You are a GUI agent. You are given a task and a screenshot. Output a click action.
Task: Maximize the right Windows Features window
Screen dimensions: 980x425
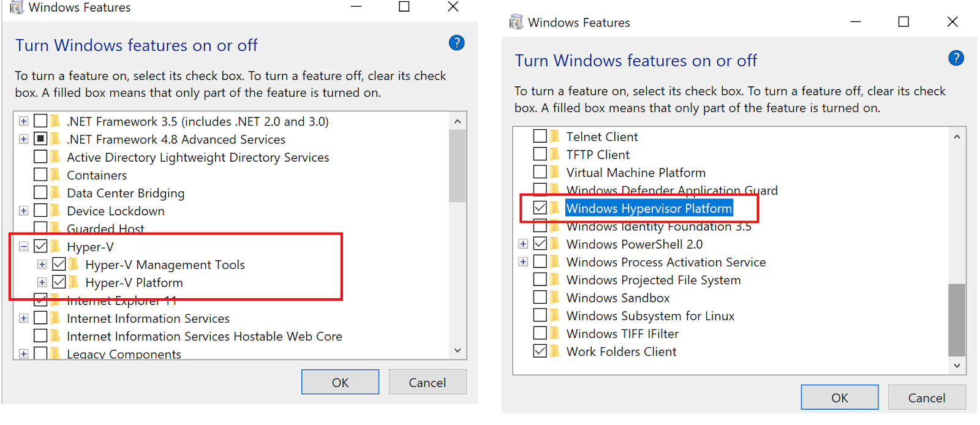903,21
